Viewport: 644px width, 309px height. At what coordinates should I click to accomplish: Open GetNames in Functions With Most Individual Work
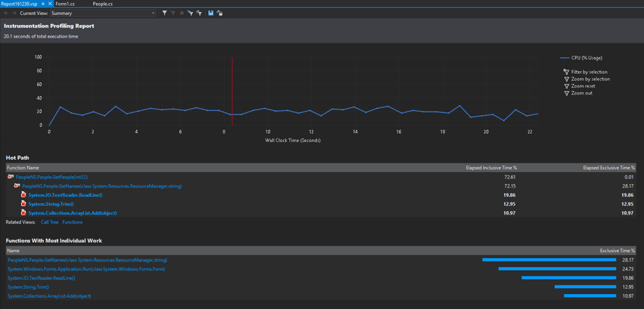click(87, 260)
